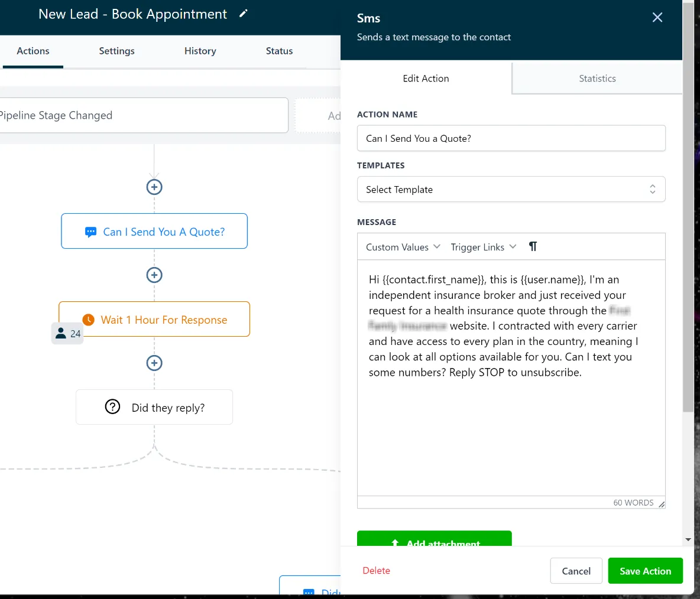
Task: Click the Action Name input field
Action: click(511, 138)
